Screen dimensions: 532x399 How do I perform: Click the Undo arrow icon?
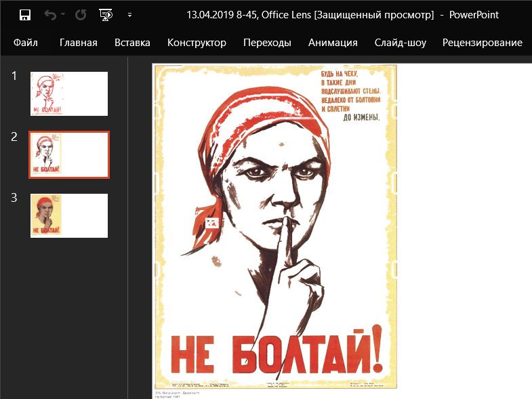point(50,15)
